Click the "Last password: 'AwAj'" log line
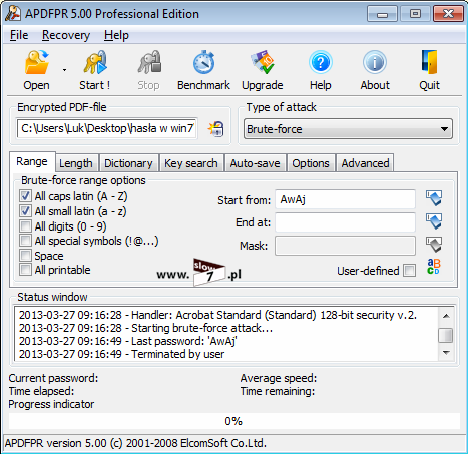 pos(128,341)
